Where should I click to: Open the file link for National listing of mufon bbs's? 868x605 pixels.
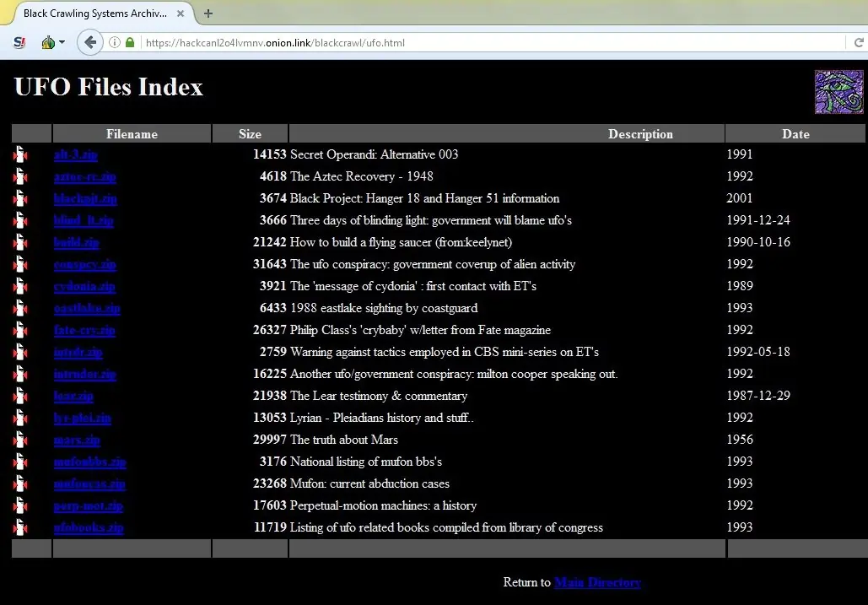pos(89,462)
